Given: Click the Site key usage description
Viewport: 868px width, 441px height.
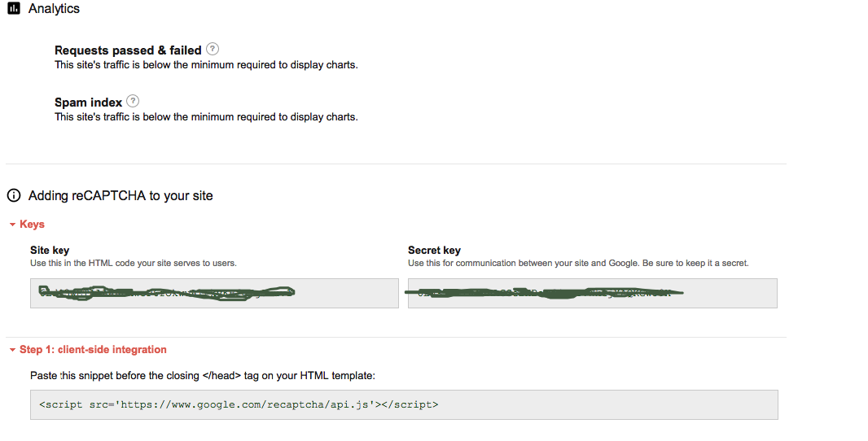Looking at the screenshot, I should pyautogui.click(x=134, y=263).
